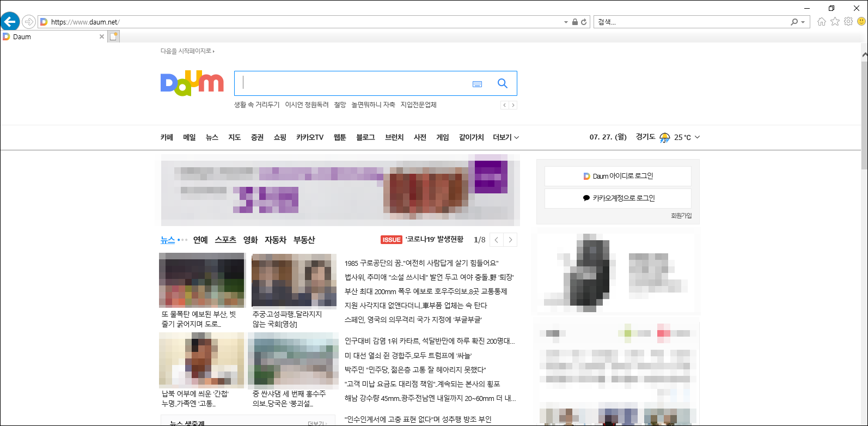Select the 뉴스 content tab
The height and width of the screenshot is (426, 868).
[x=168, y=240]
